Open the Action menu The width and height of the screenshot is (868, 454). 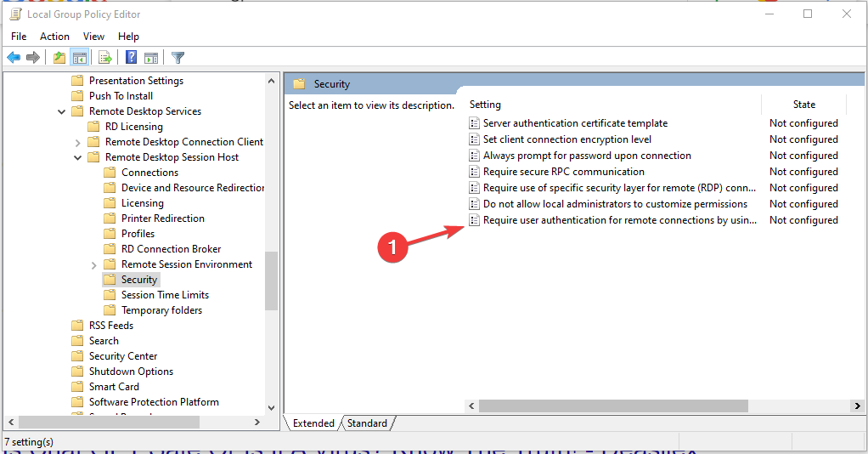click(55, 36)
